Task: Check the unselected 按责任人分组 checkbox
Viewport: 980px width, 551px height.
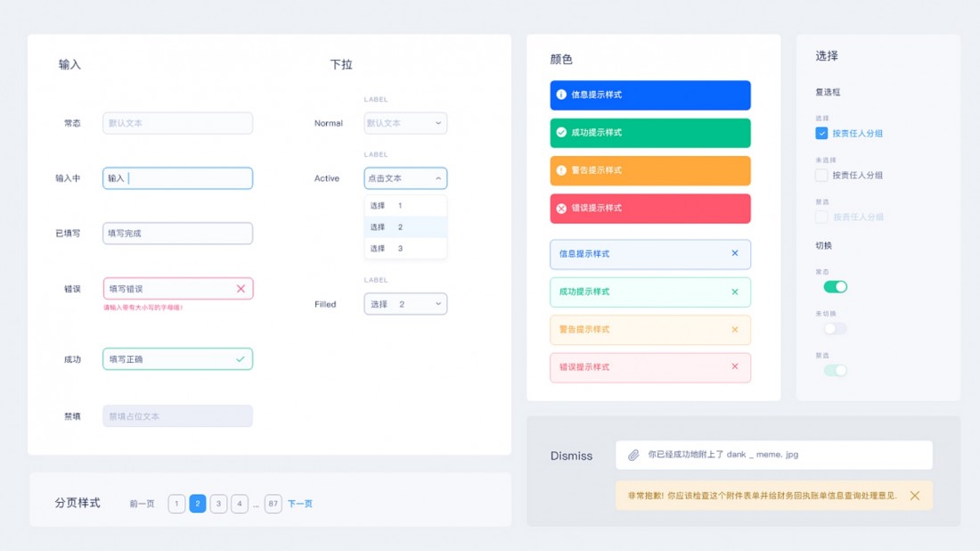Action: click(821, 176)
